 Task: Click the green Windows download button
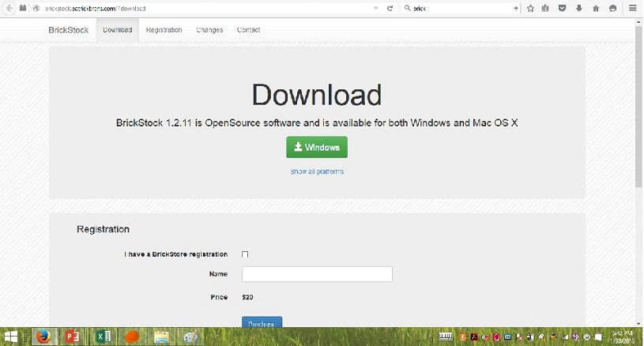coord(317,148)
